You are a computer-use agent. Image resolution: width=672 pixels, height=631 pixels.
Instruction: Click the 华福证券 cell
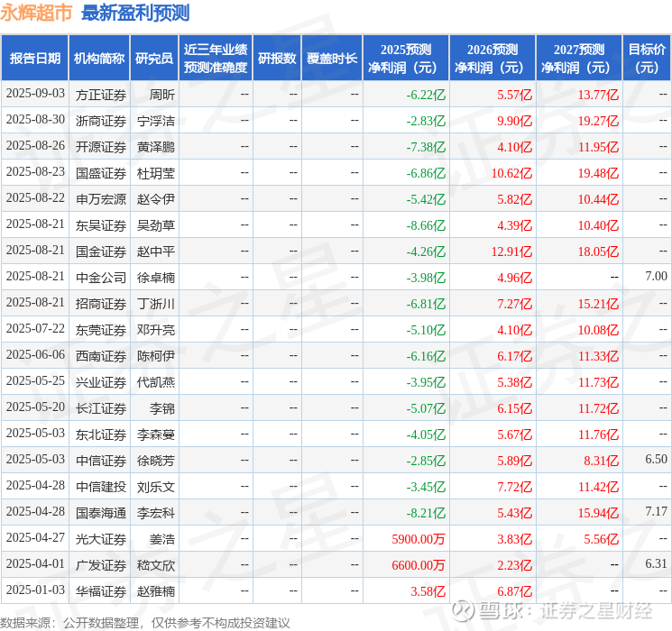[101, 591]
